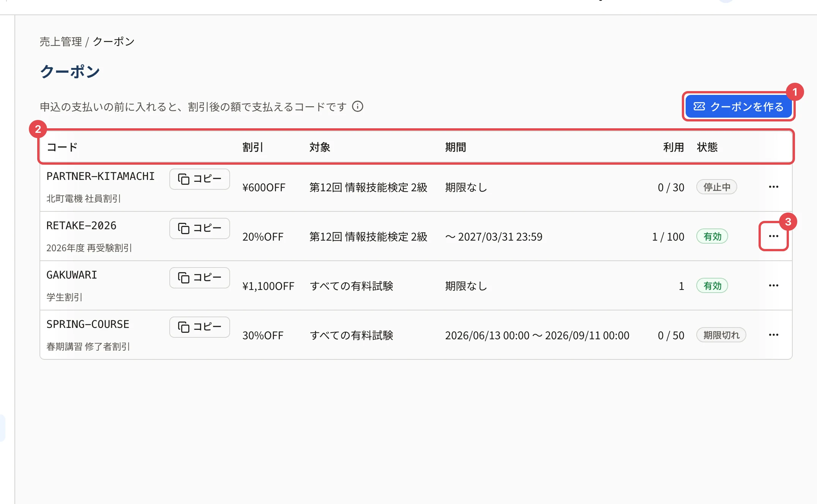817x504 pixels.
Task: Select the GAKUWARI code text
Action: tap(72, 275)
